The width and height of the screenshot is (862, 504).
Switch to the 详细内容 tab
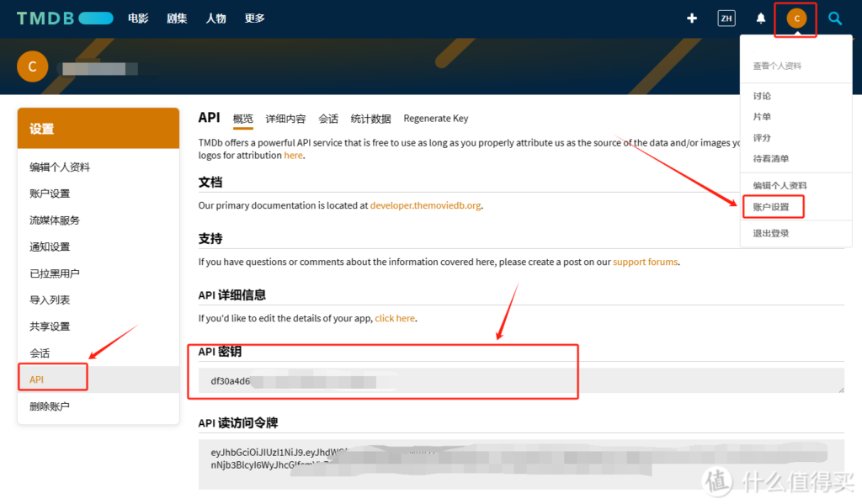point(285,119)
